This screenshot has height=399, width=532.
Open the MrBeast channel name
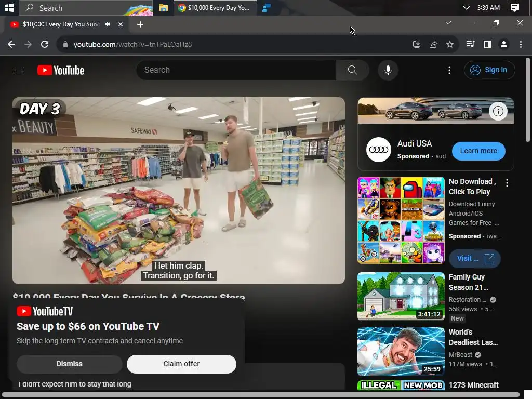coord(460,354)
